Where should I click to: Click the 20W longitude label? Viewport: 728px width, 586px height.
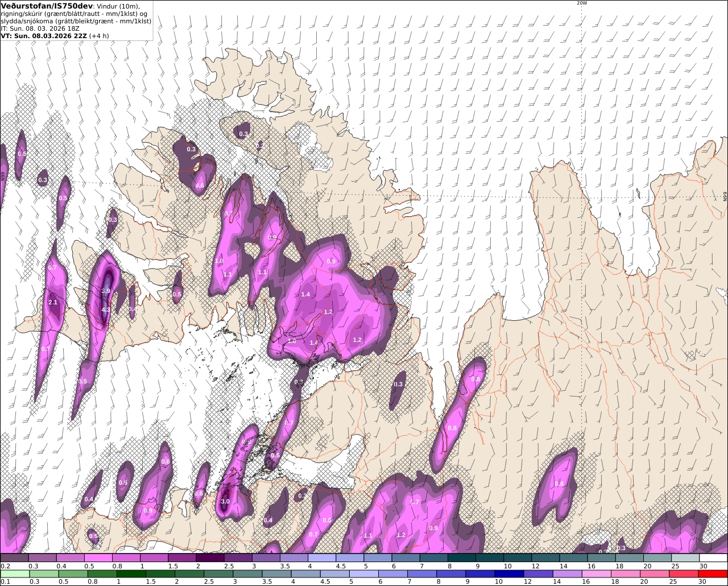coord(581,3)
